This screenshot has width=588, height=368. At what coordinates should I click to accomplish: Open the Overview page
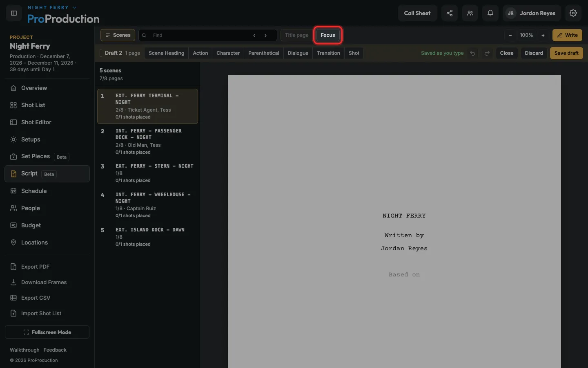pos(47,88)
